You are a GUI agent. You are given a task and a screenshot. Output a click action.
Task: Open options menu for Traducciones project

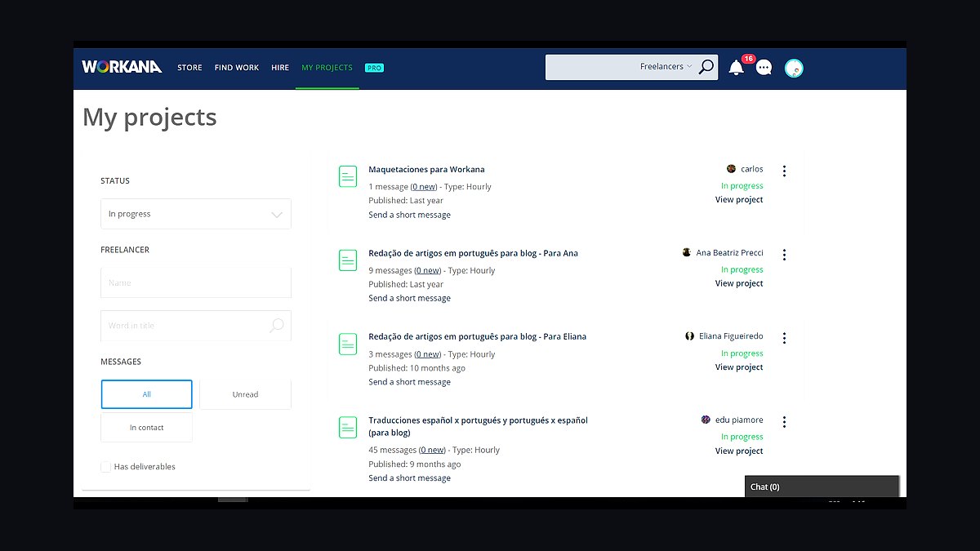784,422
